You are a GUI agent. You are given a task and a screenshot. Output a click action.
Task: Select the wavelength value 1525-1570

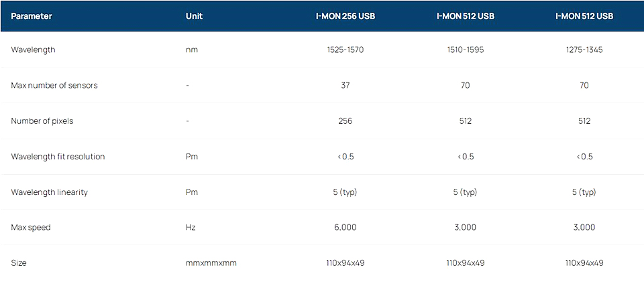pyautogui.click(x=345, y=50)
